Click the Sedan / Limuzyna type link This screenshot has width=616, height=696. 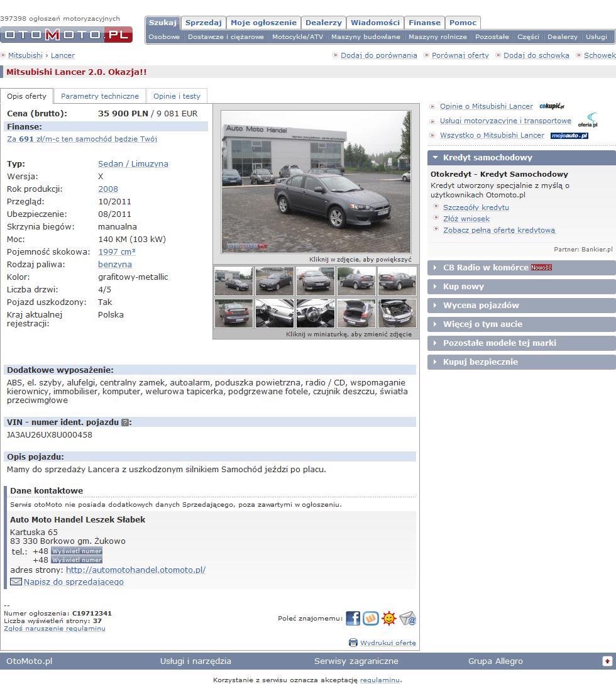click(133, 164)
